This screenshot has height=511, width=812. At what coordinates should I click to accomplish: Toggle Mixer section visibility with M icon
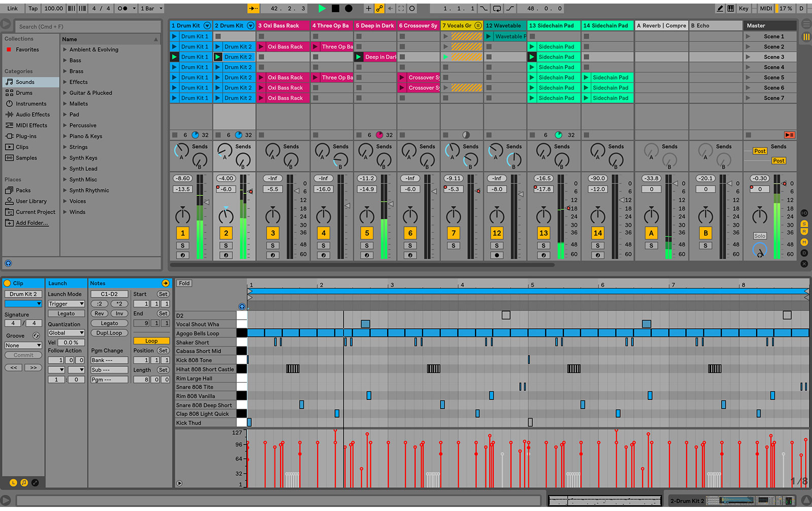point(804,243)
